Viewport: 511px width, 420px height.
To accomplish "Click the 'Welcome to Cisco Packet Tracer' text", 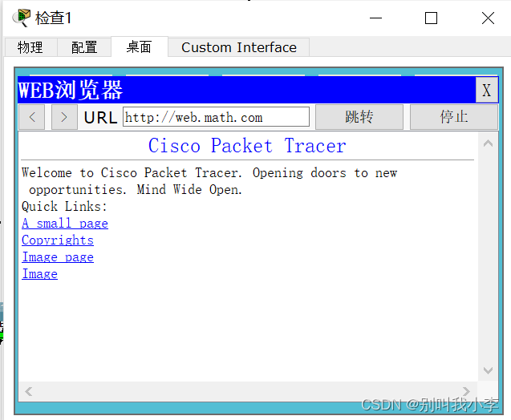I will pyautogui.click(x=132, y=173).
